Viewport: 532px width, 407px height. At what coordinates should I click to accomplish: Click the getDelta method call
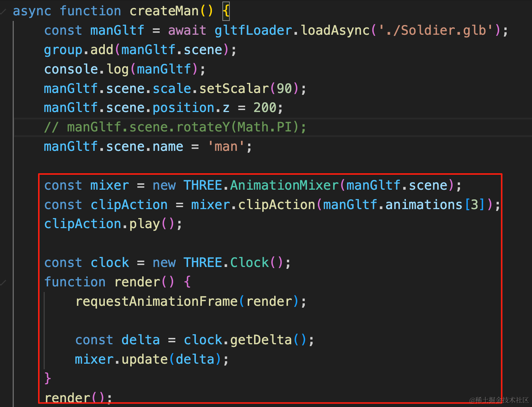click(x=261, y=340)
